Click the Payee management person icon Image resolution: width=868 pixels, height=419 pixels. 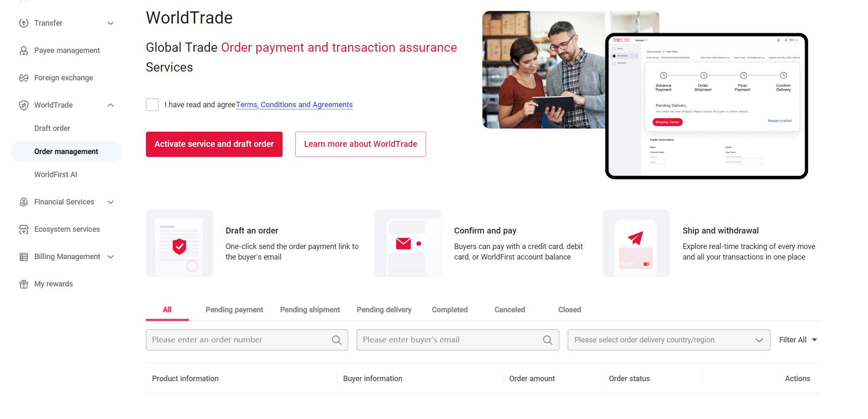click(x=24, y=50)
